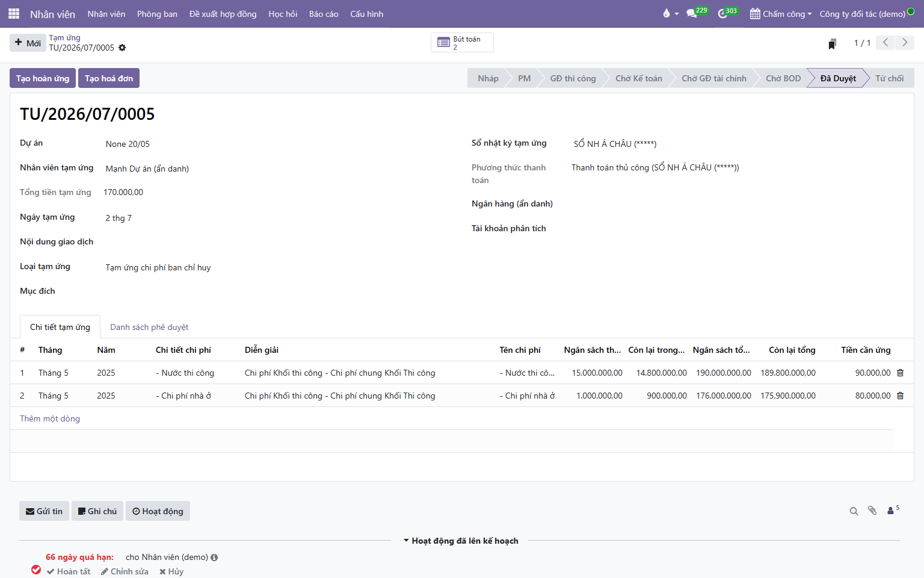Open the Bút toán smart button
The width and height of the screenshot is (924, 578).
click(x=462, y=43)
